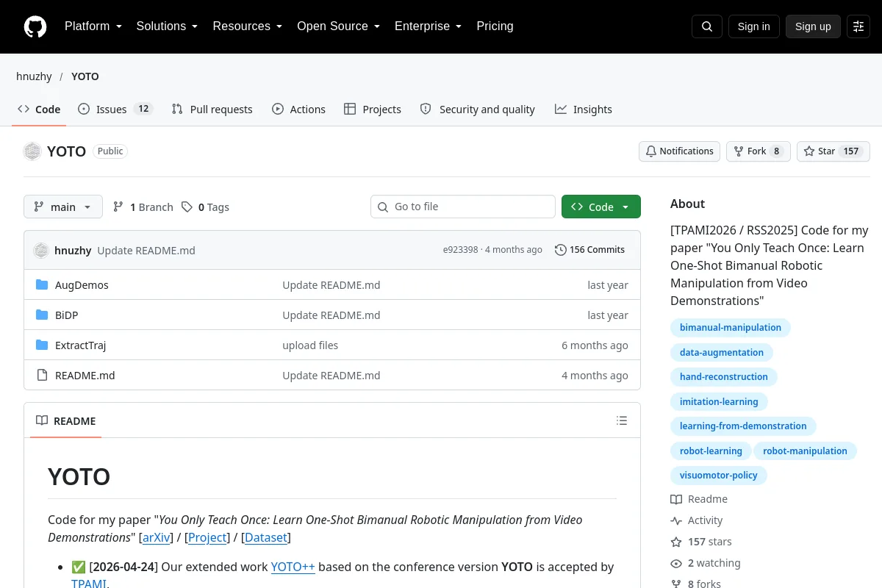Open the star count 157 badge
882x588 pixels.
tap(851, 151)
